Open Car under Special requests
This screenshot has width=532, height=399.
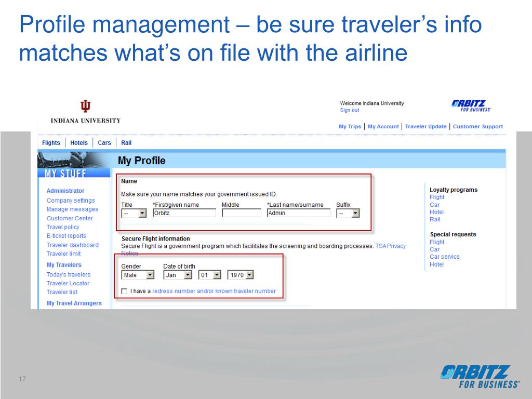pyautogui.click(x=434, y=249)
